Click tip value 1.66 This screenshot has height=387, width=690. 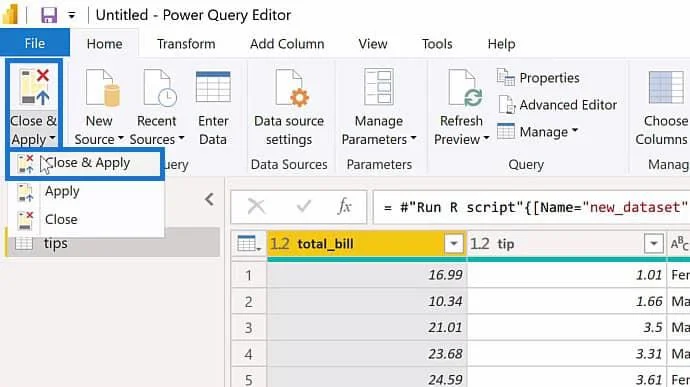(567, 302)
